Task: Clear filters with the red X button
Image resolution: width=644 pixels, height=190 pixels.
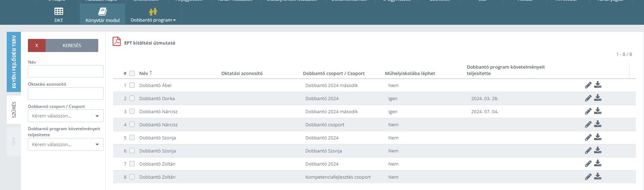Action: tap(37, 45)
